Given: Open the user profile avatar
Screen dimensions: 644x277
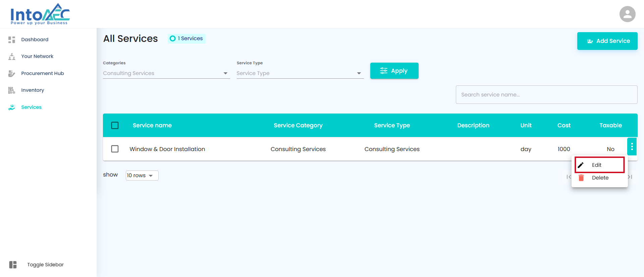Looking at the screenshot, I should 627,14.
